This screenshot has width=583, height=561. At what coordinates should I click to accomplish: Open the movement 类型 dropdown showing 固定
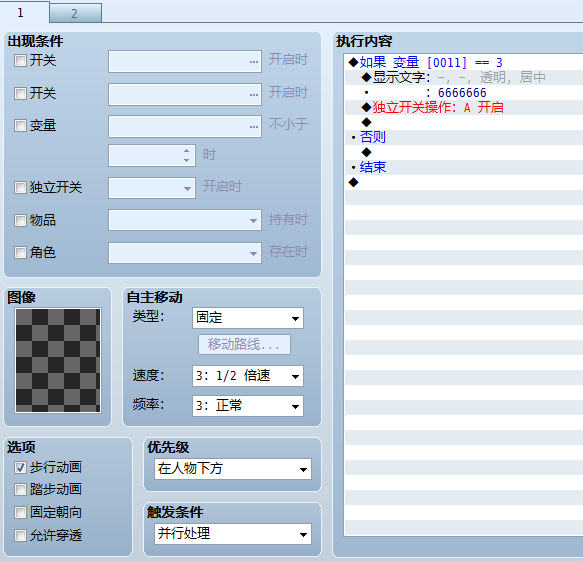tap(248, 318)
